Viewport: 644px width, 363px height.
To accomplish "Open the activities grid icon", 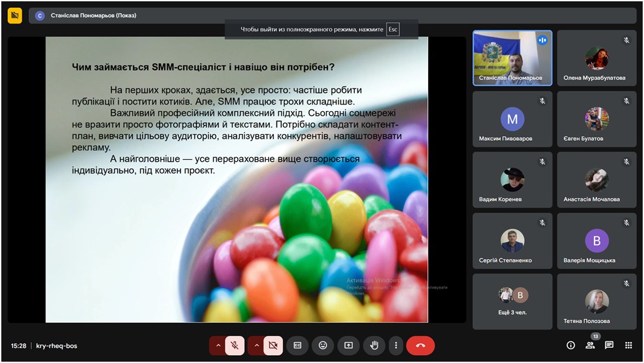I will [628, 345].
